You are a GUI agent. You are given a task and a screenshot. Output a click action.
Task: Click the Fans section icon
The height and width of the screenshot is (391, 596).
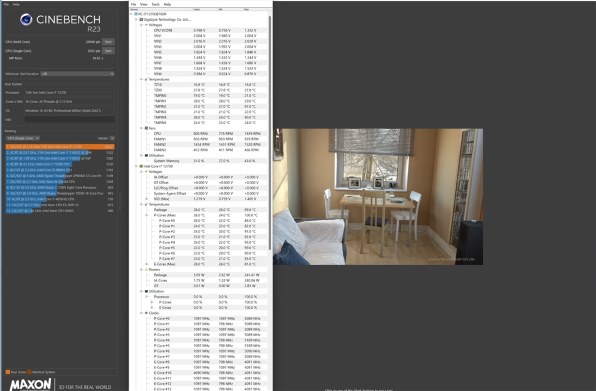point(146,128)
